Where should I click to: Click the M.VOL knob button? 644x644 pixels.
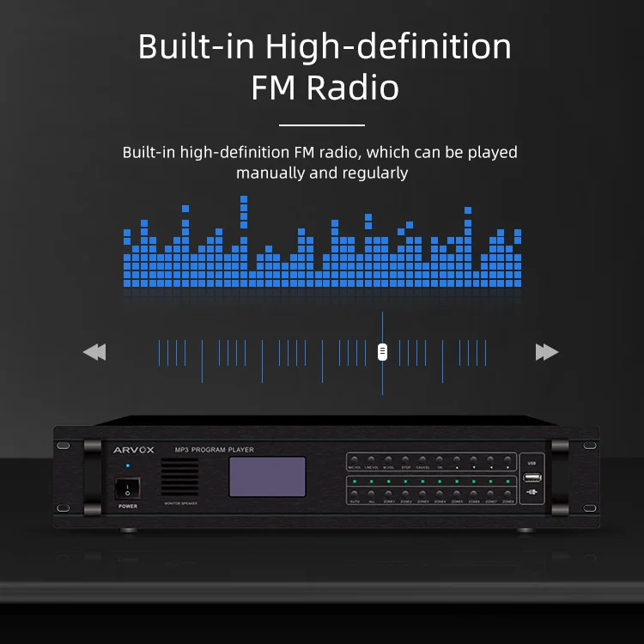coord(388,459)
